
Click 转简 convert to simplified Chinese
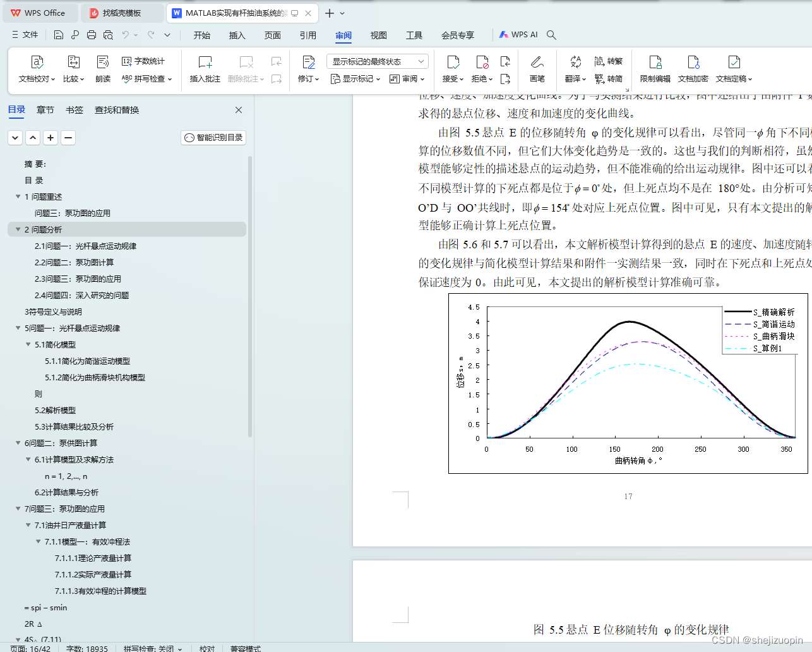tap(609, 79)
